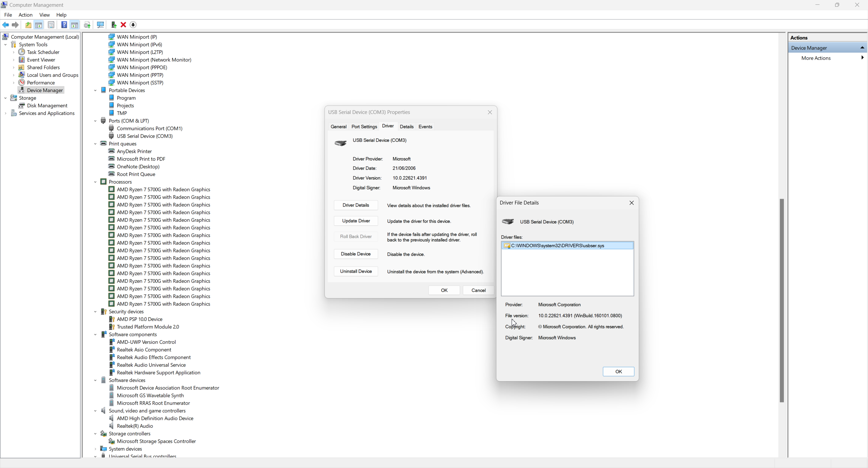
Task: Open the More Actions submenu arrow
Action: (x=862, y=58)
